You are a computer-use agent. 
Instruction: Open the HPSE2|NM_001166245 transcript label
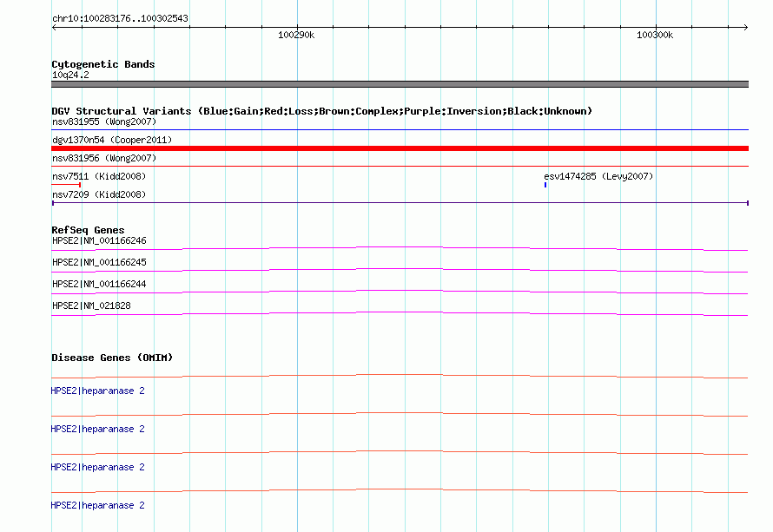(99, 263)
